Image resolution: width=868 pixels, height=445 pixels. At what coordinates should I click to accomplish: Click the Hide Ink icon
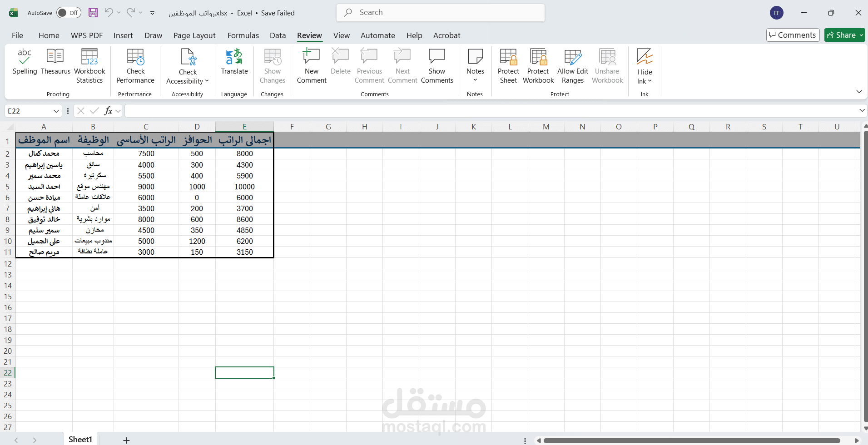pos(645,56)
